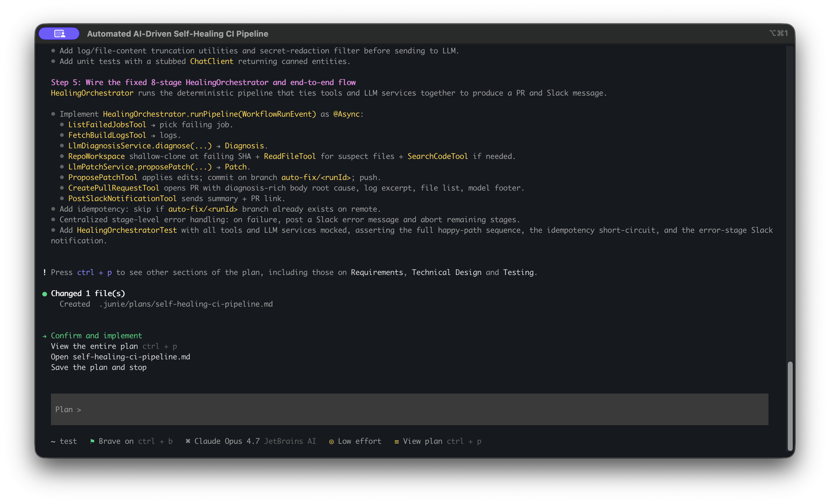Click the @Async annotation text
The image size is (830, 504).
point(346,114)
